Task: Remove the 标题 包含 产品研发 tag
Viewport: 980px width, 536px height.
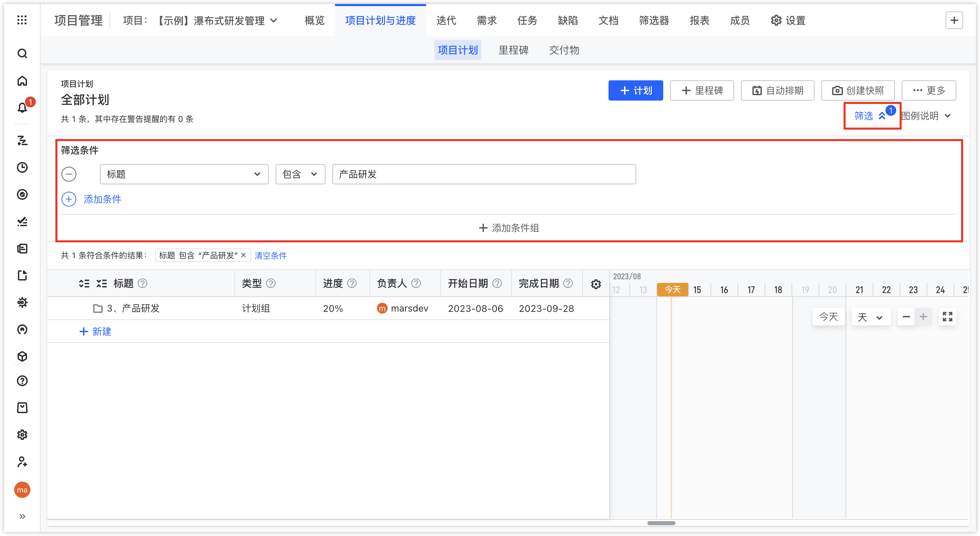Action: click(x=243, y=255)
